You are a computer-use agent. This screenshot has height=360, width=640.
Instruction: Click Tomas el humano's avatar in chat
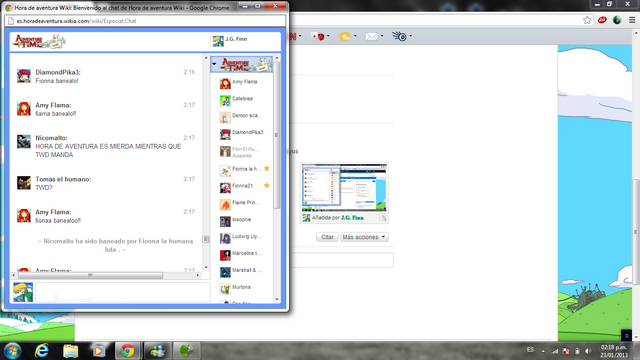coord(24,183)
